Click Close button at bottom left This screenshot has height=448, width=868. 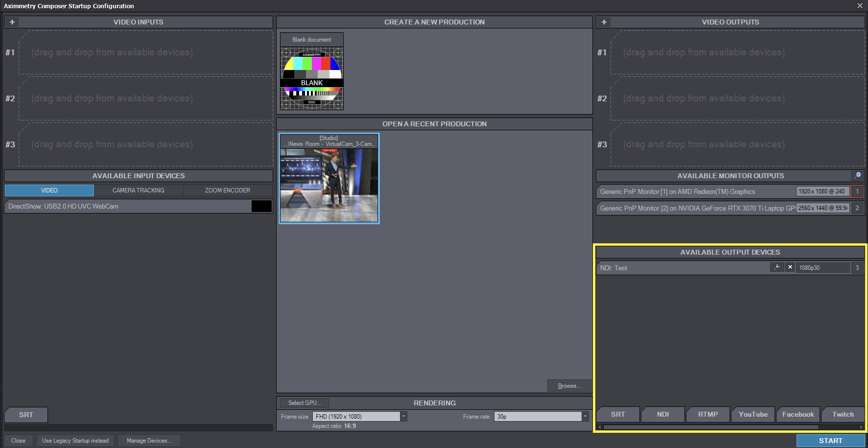tap(19, 441)
